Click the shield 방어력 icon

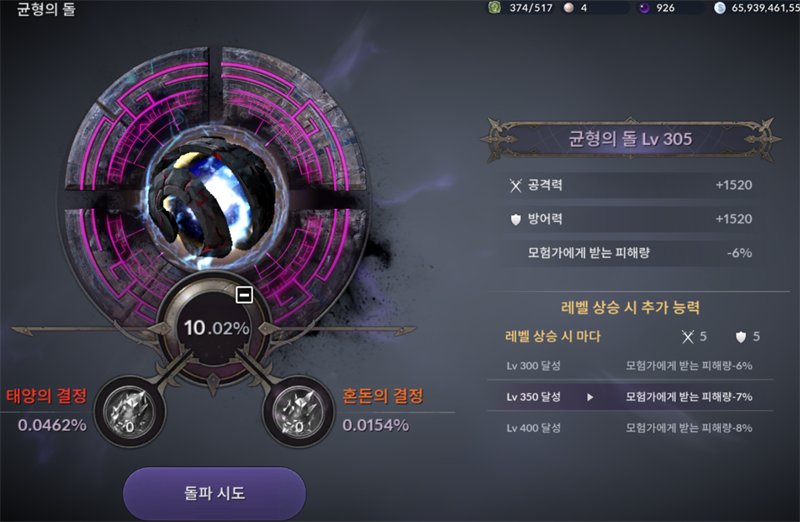click(x=516, y=219)
